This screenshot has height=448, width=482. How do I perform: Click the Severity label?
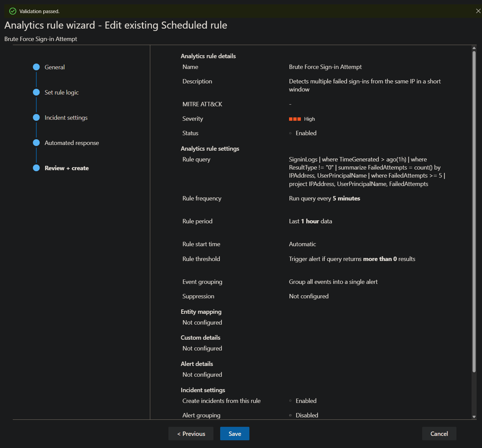pyautogui.click(x=193, y=118)
